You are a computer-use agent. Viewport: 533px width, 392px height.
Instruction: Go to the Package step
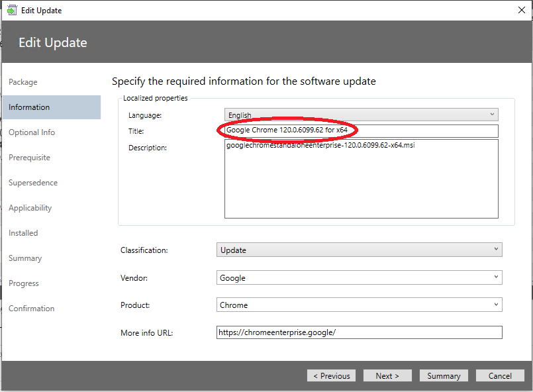tap(23, 82)
